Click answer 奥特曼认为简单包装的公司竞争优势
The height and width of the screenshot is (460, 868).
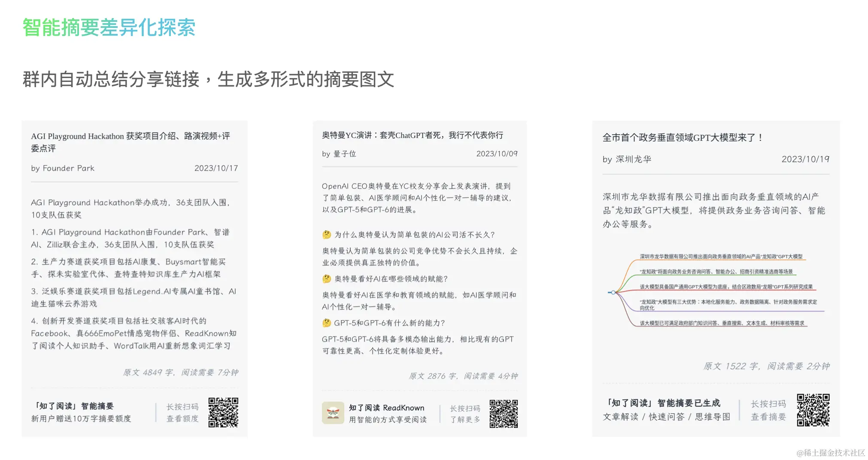coord(420,257)
